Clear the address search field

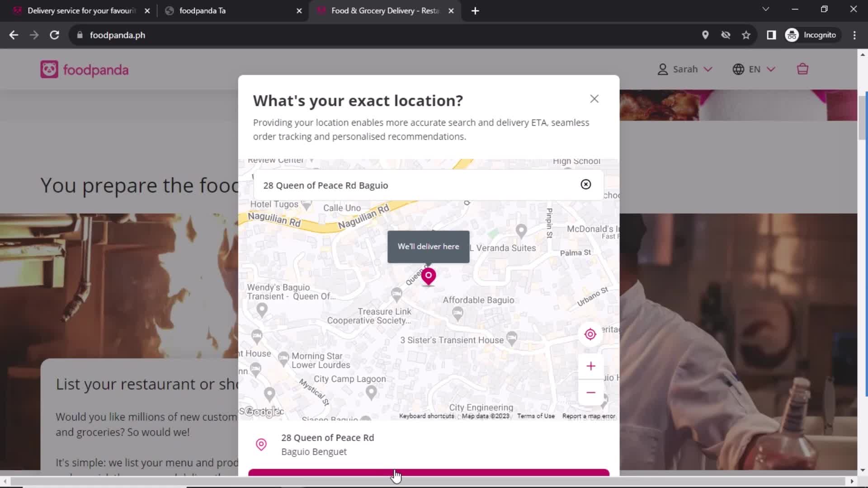pyautogui.click(x=585, y=184)
